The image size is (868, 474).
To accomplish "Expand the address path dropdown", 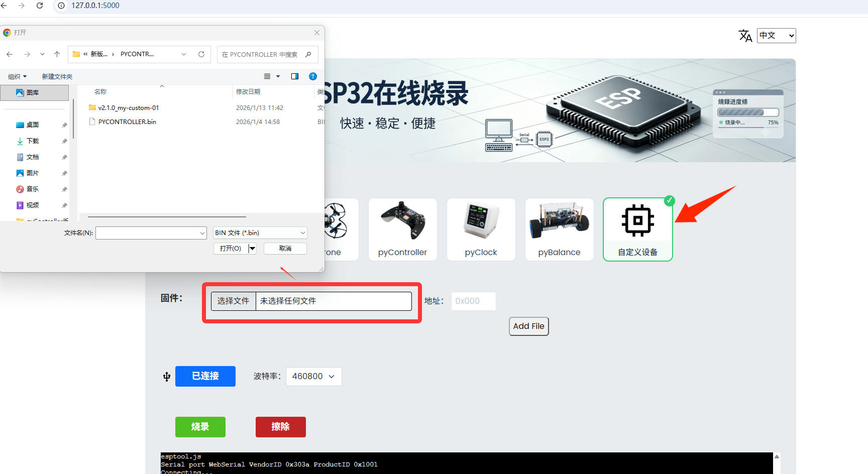I will (x=184, y=54).
